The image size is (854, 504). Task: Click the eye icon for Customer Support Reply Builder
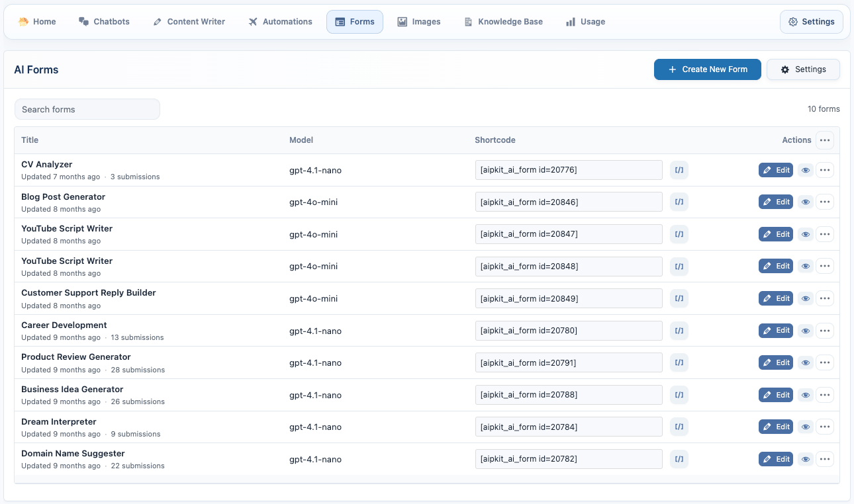(x=805, y=299)
